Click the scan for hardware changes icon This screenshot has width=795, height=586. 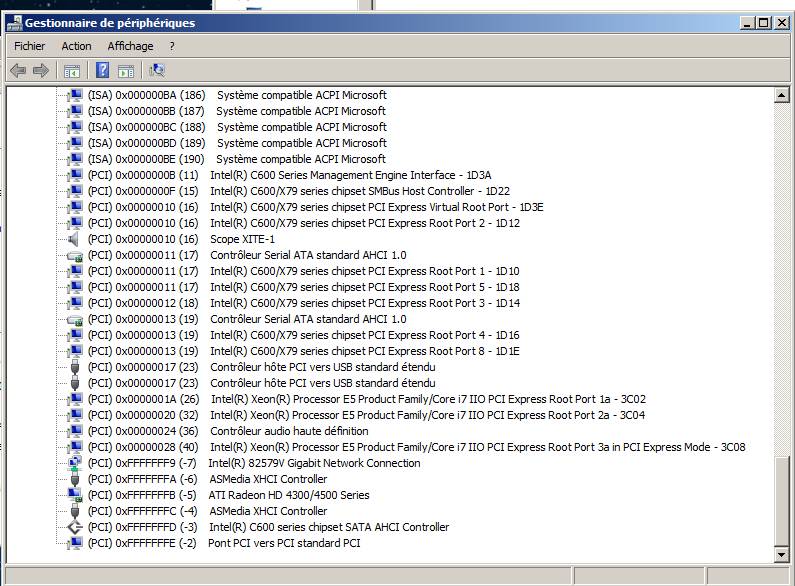coord(157,70)
